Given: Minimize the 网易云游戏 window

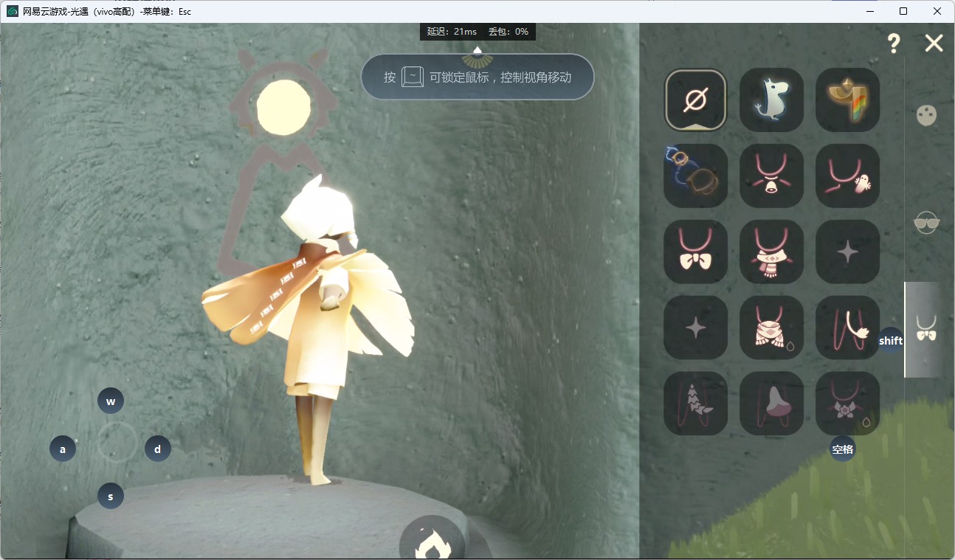Looking at the screenshot, I should pos(869,11).
